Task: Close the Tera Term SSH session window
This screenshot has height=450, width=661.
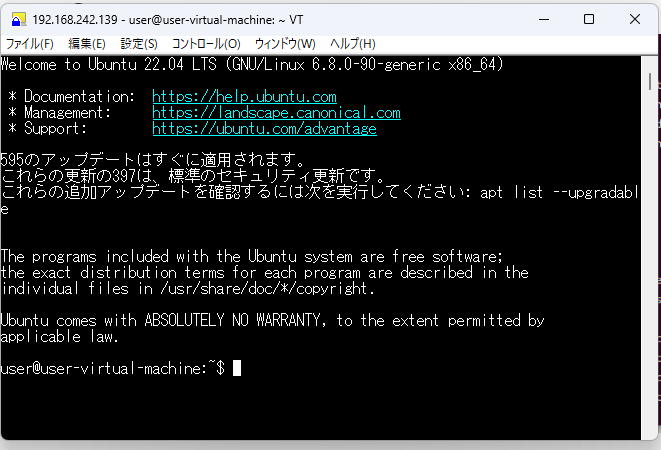Action: click(636, 19)
